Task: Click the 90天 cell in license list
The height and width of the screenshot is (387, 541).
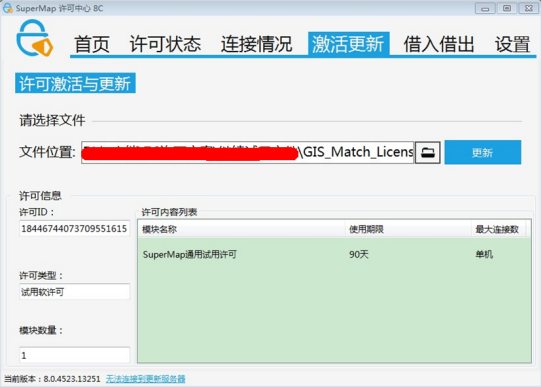Action: (359, 255)
